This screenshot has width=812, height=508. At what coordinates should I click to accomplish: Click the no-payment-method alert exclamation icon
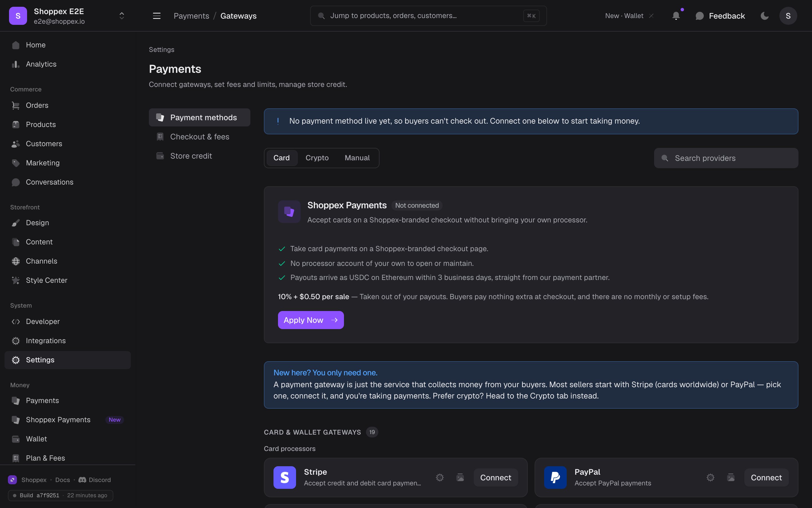coord(278,121)
